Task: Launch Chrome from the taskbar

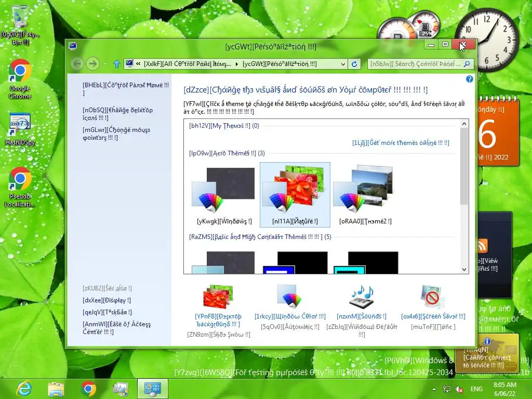Action: tap(88, 389)
